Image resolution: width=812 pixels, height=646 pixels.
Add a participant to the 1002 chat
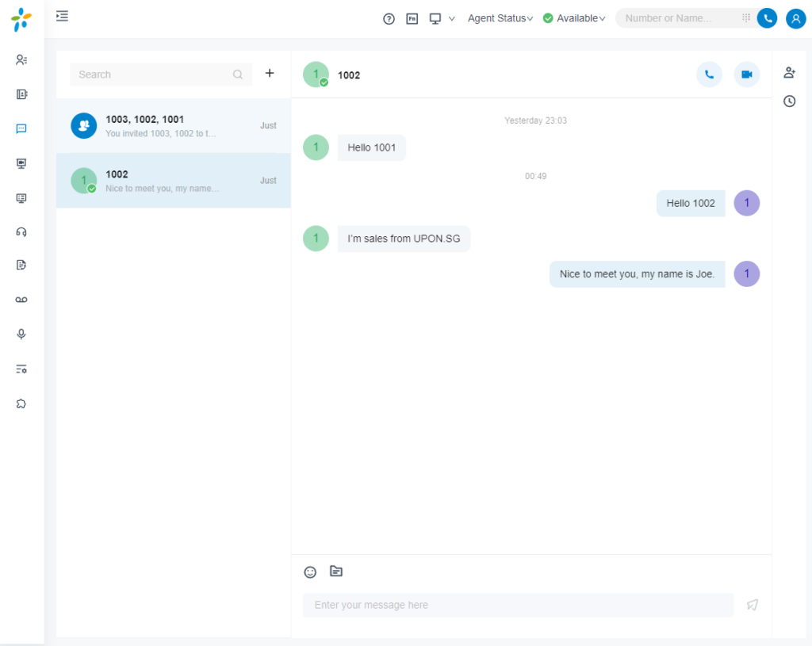789,72
